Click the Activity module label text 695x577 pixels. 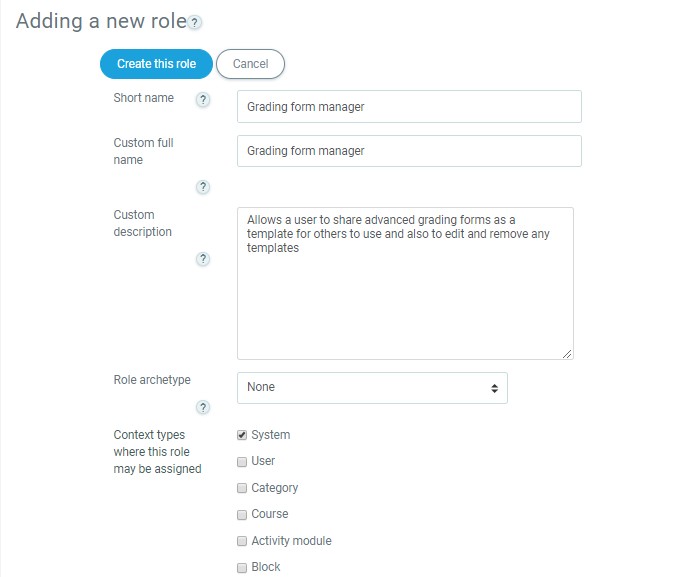point(291,541)
